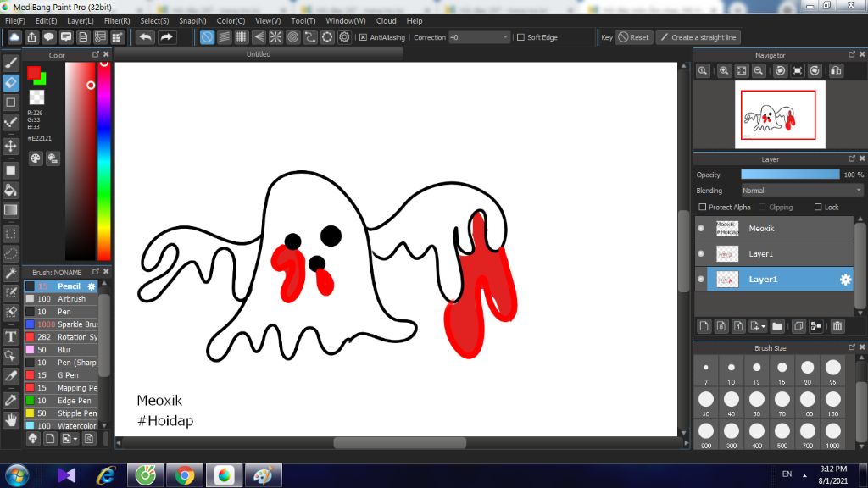Open the File menu
Viewport: 868px width, 488px height.
click(x=15, y=21)
